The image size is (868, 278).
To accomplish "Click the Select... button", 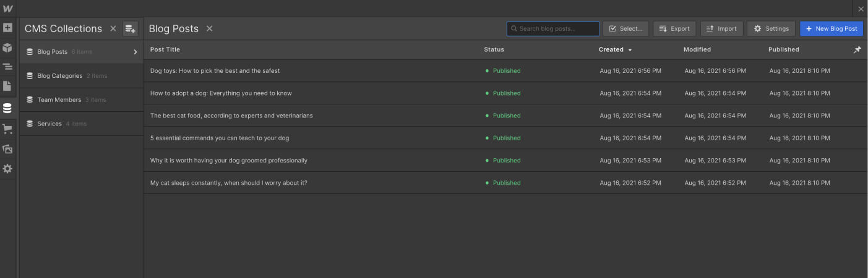I will tap(625, 28).
